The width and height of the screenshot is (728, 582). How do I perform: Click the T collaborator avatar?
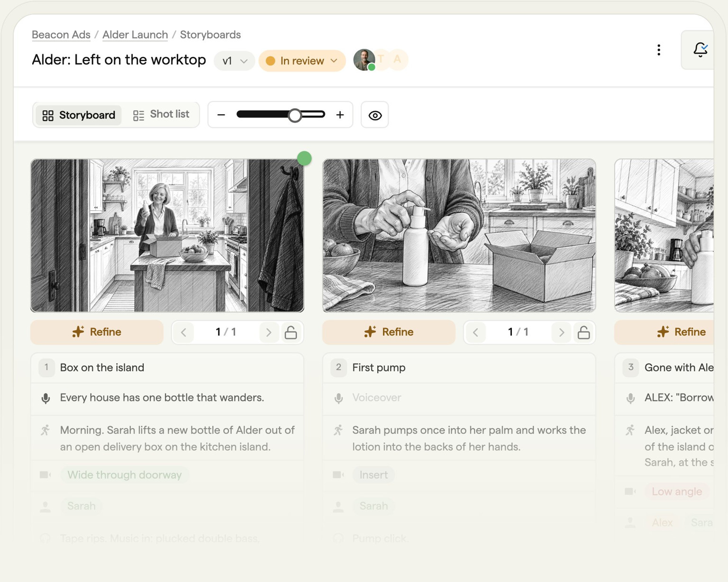coord(382,60)
